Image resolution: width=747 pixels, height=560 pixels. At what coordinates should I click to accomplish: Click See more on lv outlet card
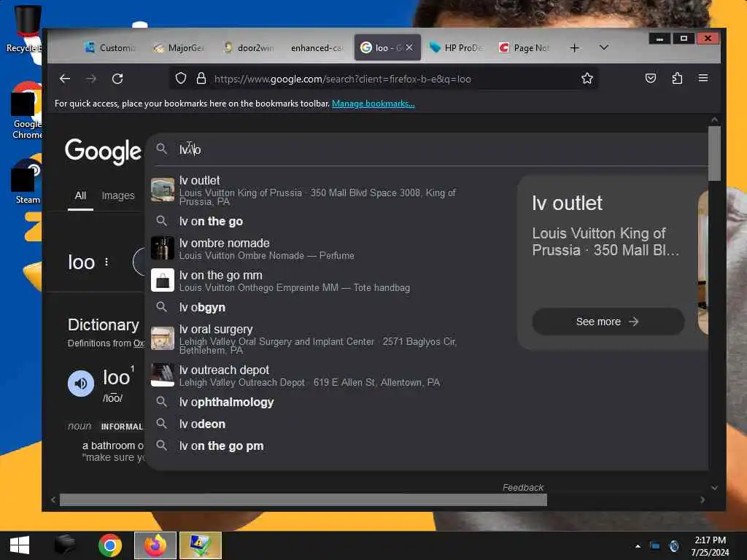pyautogui.click(x=608, y=322)
